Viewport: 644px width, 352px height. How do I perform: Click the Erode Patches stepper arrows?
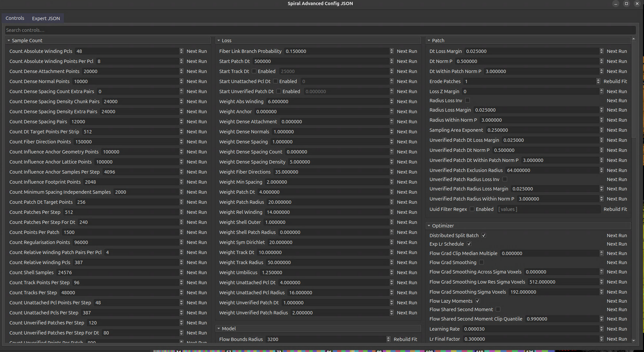[598, 81]
